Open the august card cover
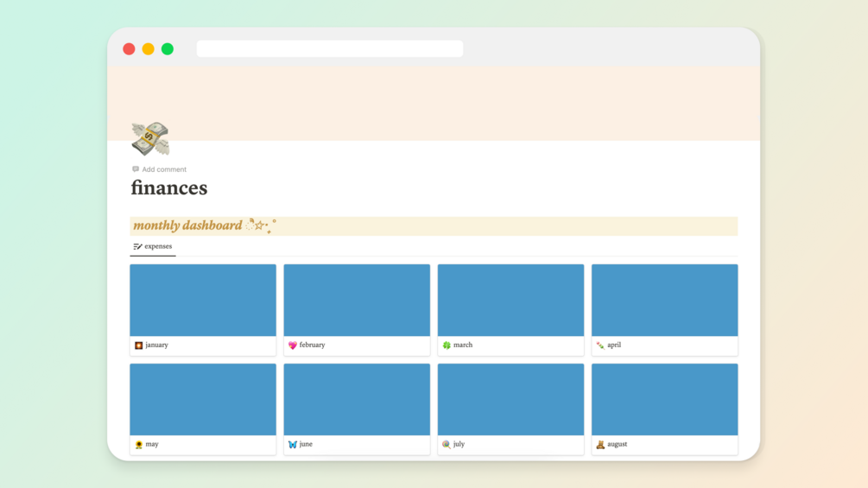Screen dimensions: 868x488 pyautogui.click(x=665, y=400)
